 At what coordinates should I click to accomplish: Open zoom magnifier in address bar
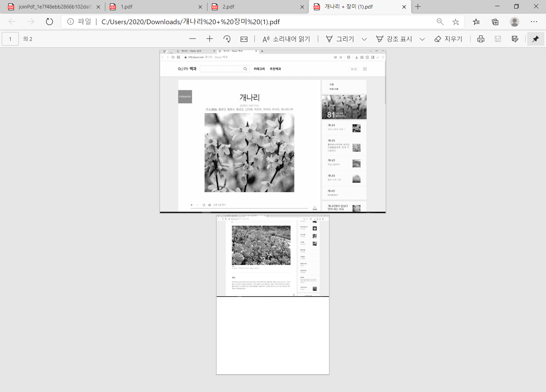pos(440,22)
